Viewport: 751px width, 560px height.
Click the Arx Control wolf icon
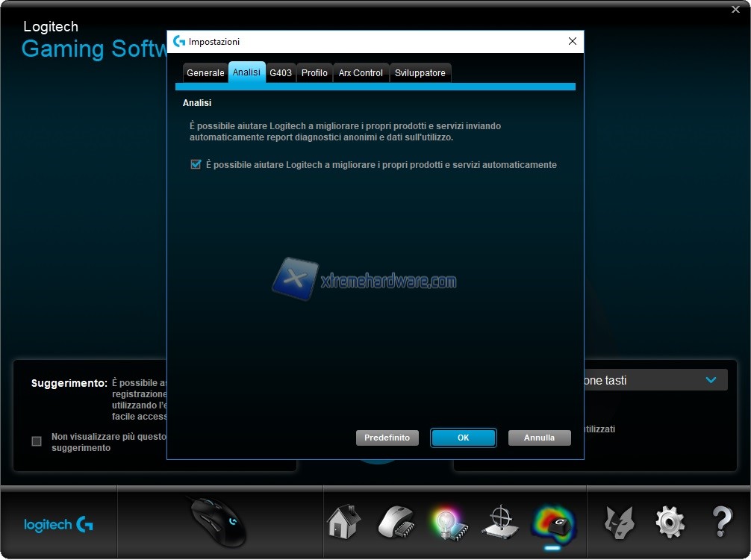(x=619, y=521)
